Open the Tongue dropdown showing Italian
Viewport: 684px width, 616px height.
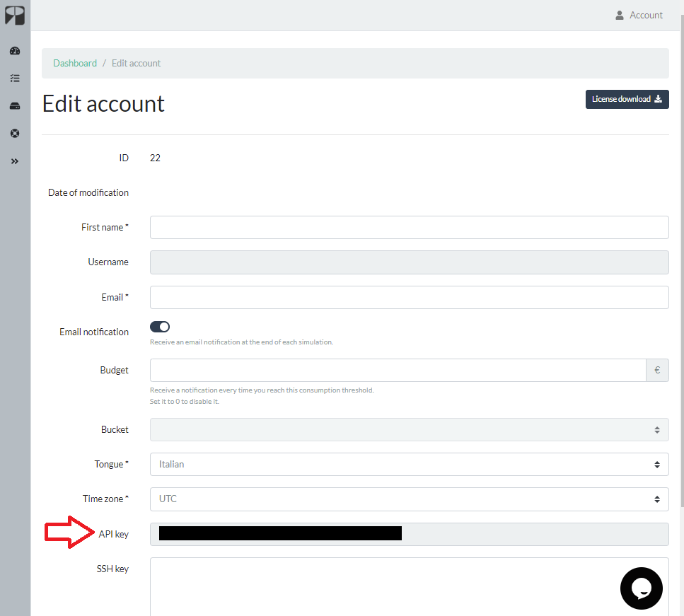click(409, 464)
